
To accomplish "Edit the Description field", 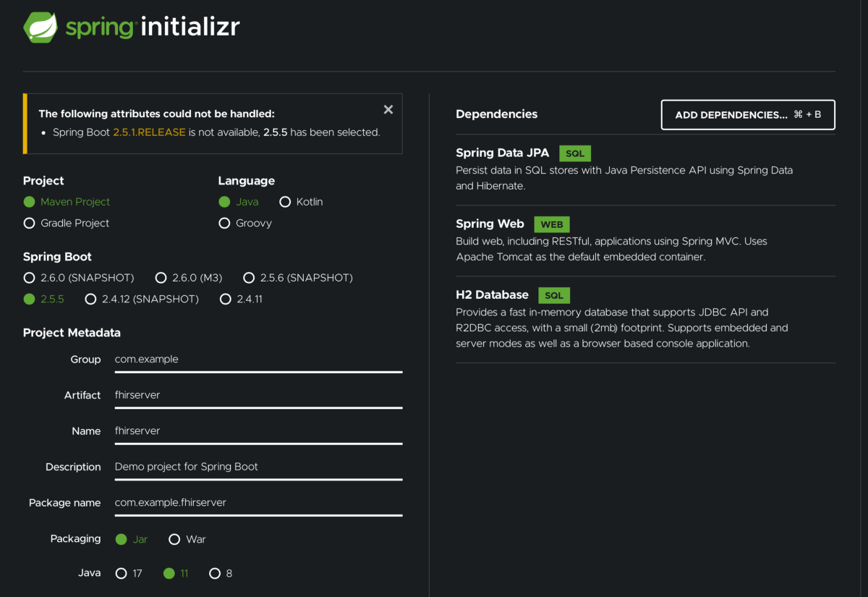I will click(258, 467).
